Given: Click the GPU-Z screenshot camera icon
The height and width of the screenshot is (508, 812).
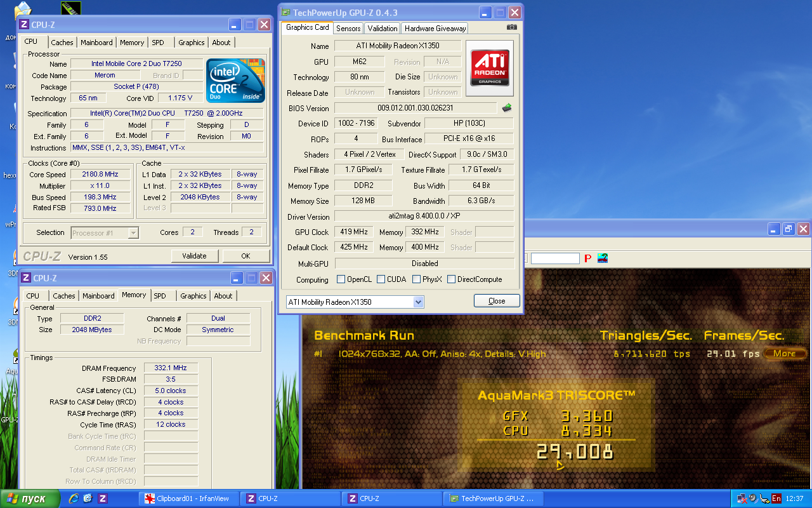Looking at the screenshot, I should (512, 27).
